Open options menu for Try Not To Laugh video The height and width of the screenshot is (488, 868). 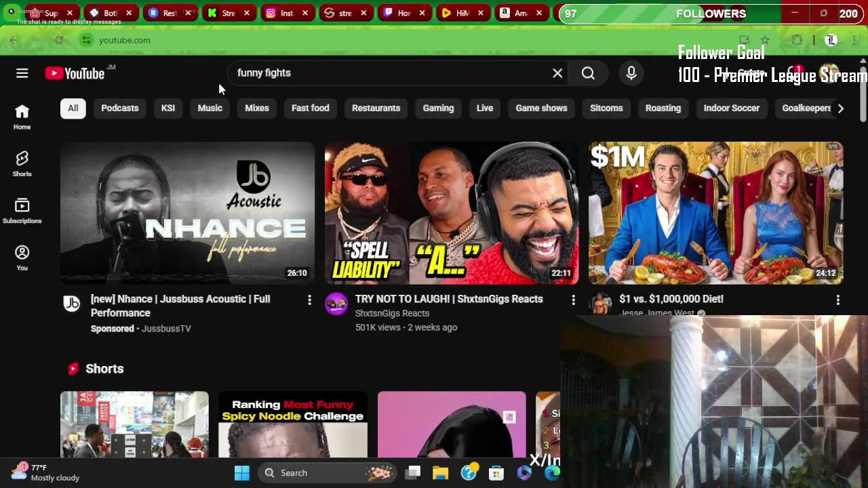pyautogui.click(x=573, y=300)
